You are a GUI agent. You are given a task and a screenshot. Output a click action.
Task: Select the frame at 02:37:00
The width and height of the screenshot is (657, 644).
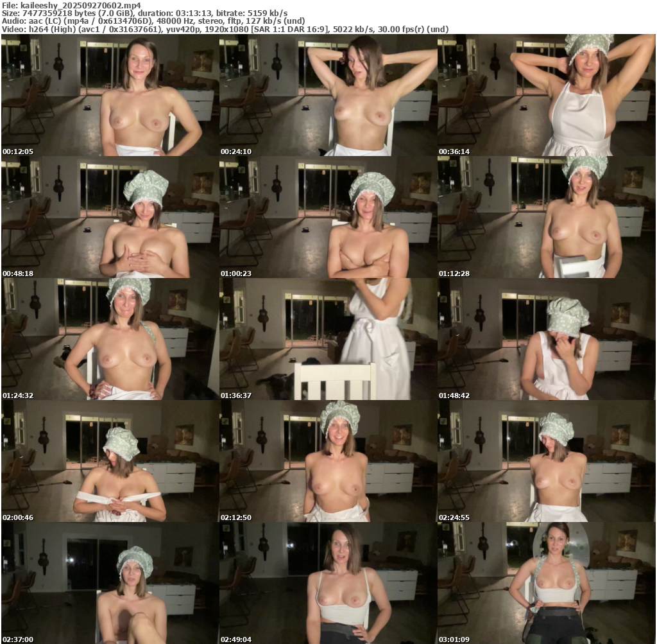click(110, 583)
